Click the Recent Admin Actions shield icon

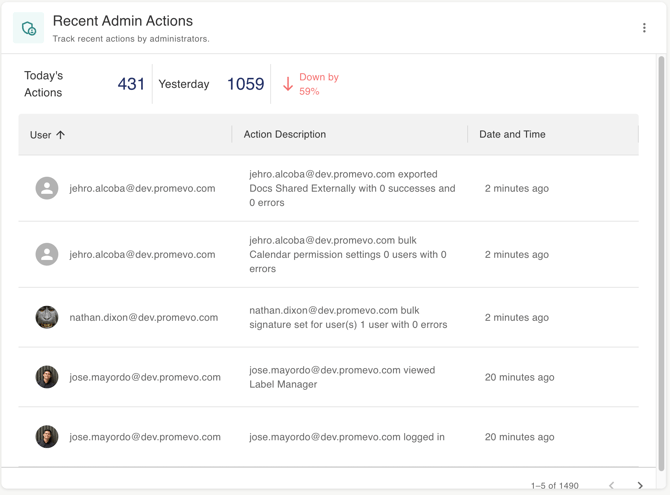[x=29, y=28]
